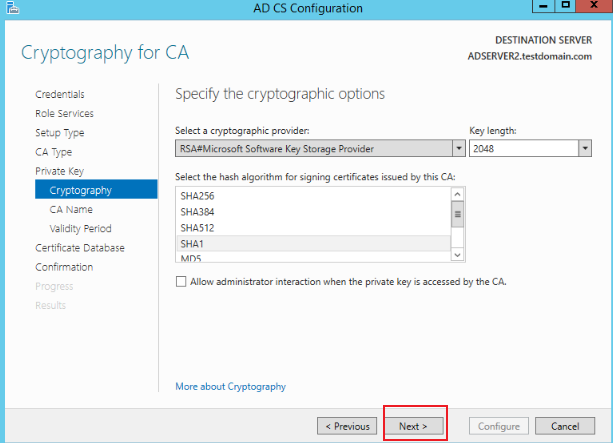Go to the Credentials step

60,94
